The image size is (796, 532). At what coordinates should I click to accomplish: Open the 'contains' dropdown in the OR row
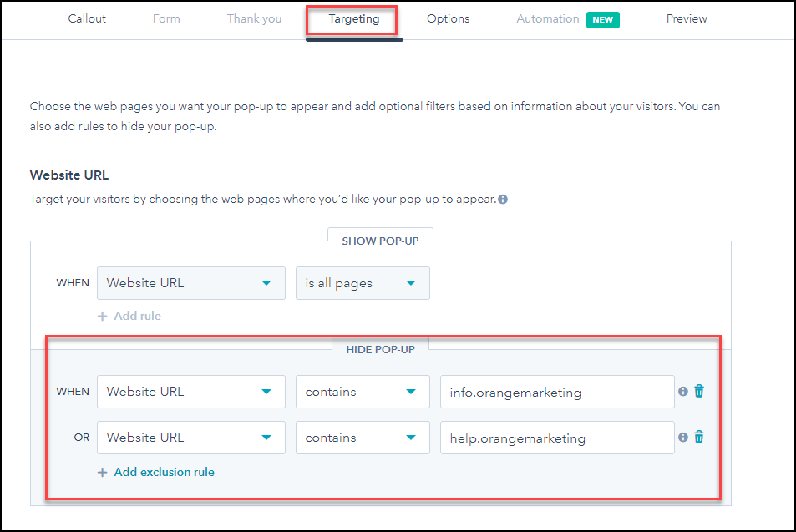tap(362, 437)
